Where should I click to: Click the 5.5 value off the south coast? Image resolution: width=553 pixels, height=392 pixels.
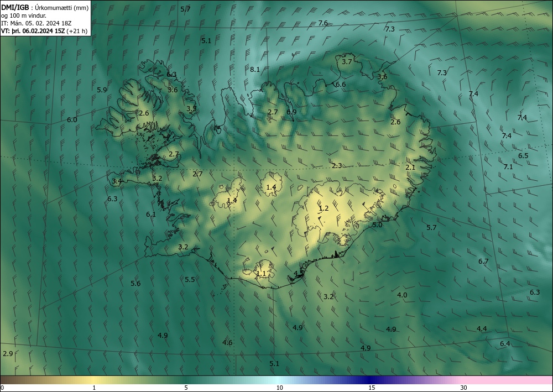[x=190, y=280]
